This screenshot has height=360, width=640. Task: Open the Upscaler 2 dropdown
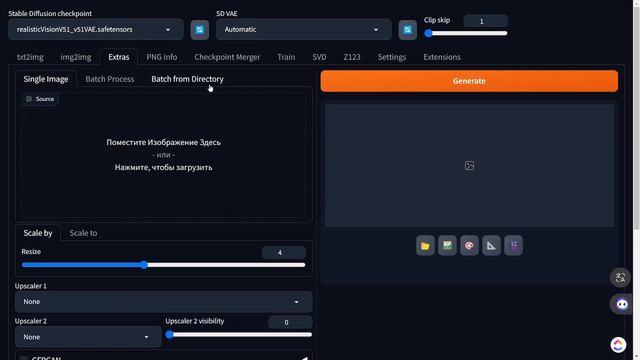point(88,337)
